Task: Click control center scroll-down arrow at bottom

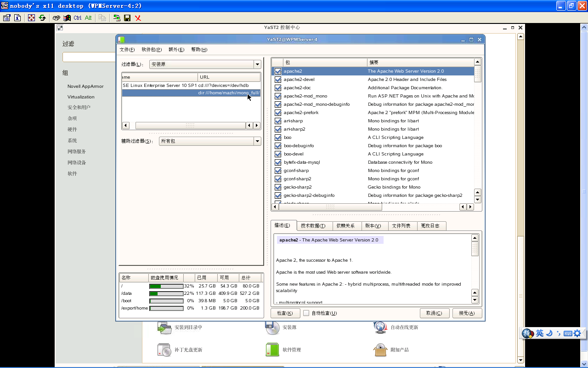Action: pyautogui.click(x=520, y=360)
